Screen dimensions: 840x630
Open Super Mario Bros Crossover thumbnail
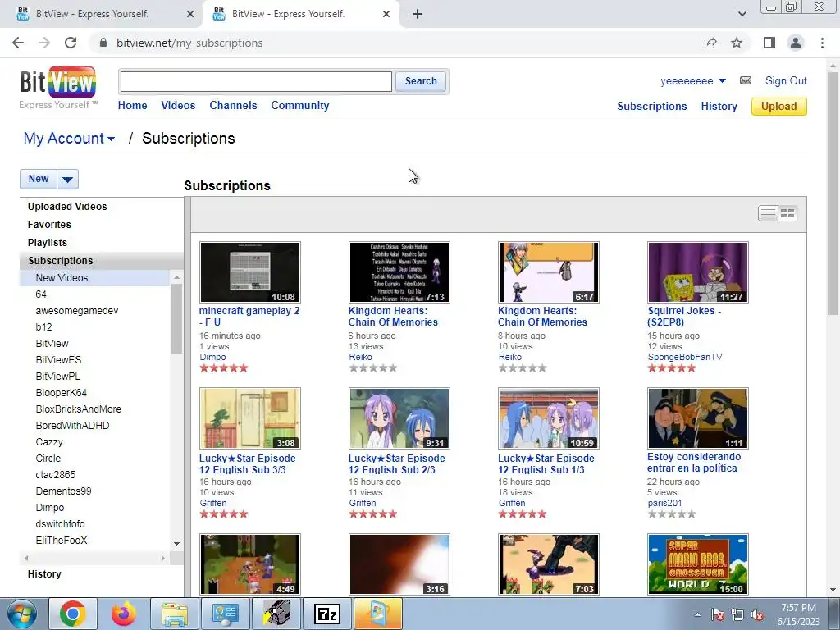697,564
